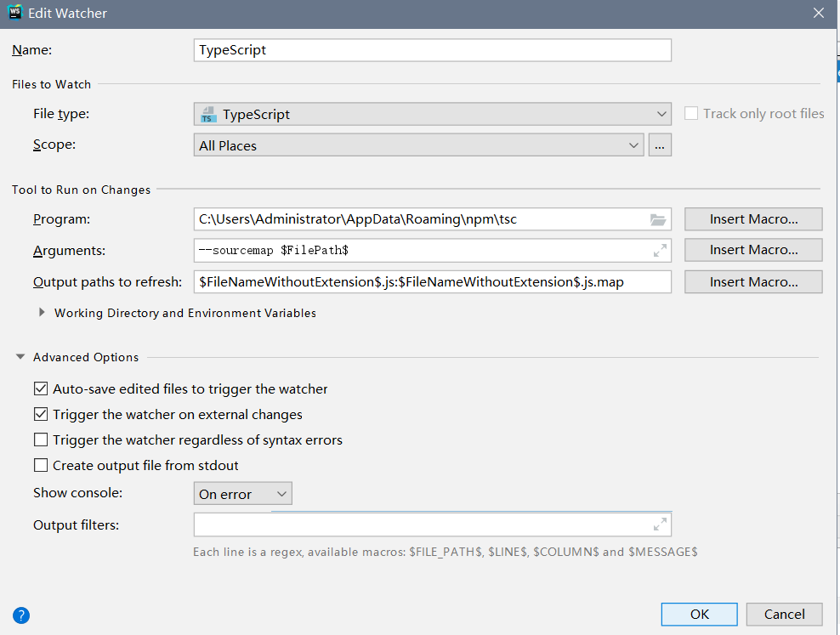This screenshot has width=840, height=635.
Task: Uncheck trigger the watcher on external changes
Action: click(x=40, y=415)
